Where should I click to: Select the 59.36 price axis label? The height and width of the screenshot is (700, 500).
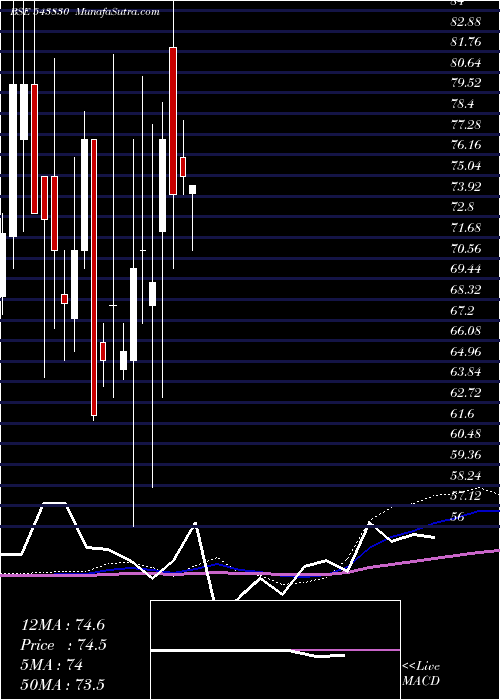click(x=466, y=455)
